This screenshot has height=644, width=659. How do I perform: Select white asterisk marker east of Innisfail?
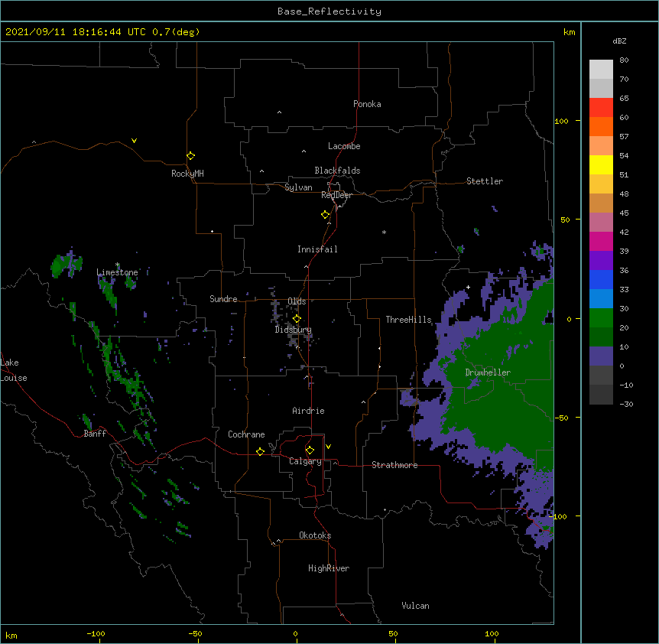pos(384,232)
